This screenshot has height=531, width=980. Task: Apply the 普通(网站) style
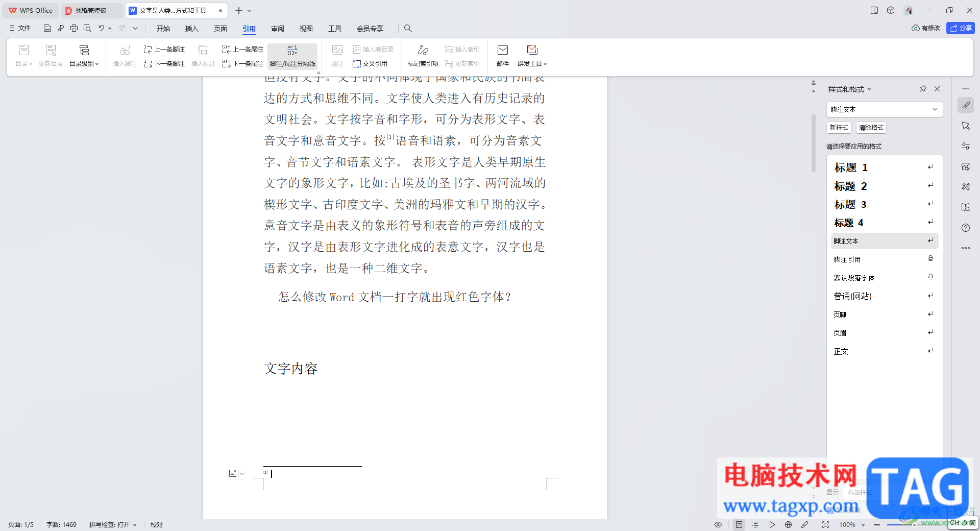(884, 296)
